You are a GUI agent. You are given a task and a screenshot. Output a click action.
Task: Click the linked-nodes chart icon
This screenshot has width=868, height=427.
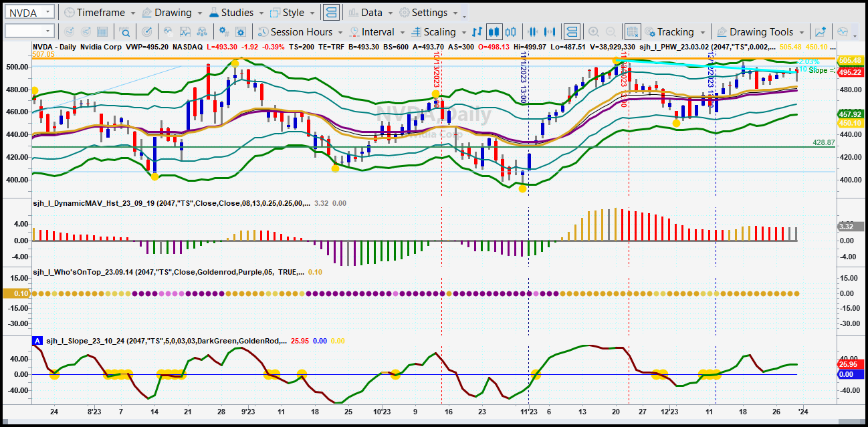[201, 32]
